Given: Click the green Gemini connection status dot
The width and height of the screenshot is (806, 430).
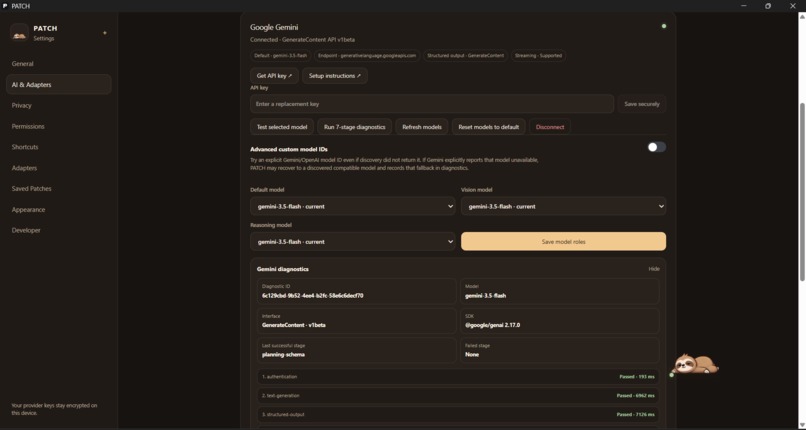Looking at the screenshot, I should click(x=664, y=26).
